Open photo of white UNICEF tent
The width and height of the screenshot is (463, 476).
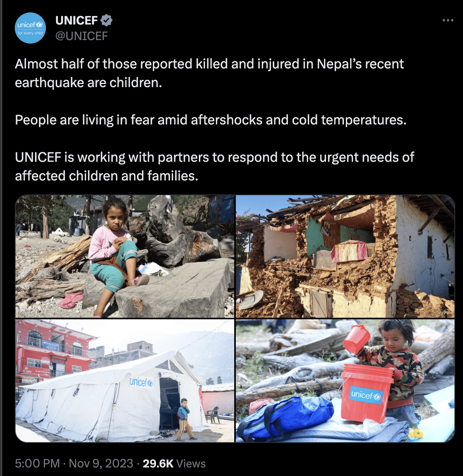125,381
